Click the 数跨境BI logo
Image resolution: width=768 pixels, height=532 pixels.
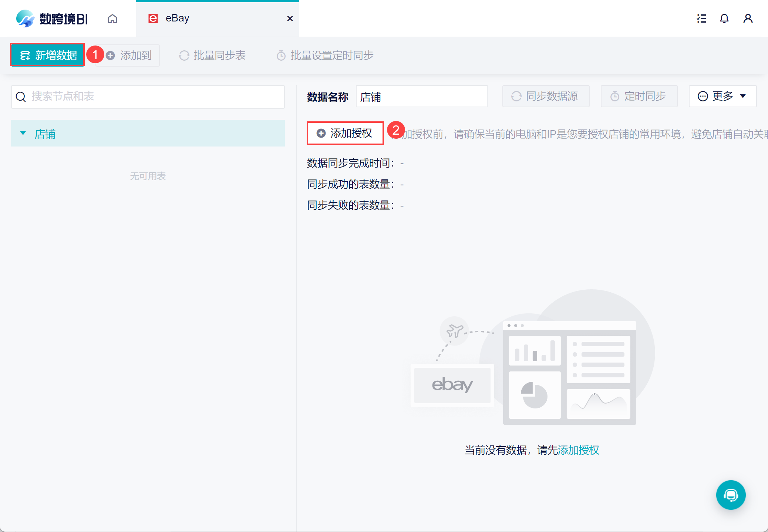(52, 18)
